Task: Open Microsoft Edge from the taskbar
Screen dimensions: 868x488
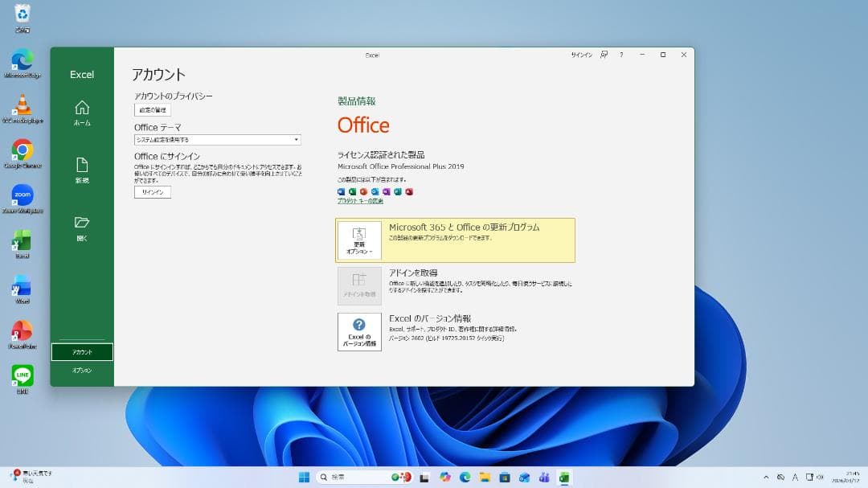Action: click(465, 477)
